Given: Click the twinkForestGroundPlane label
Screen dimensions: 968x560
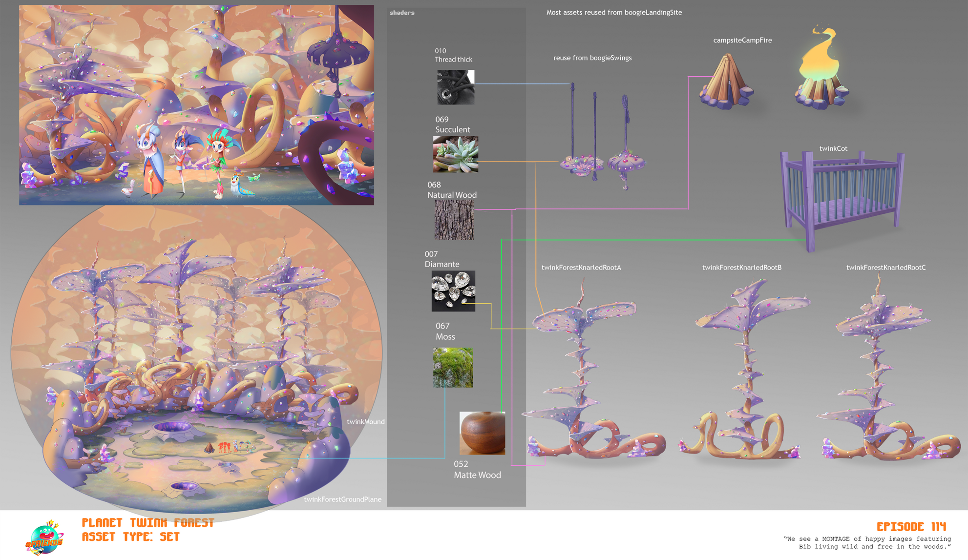Looking at the screenshot, I should coord(342,499).
